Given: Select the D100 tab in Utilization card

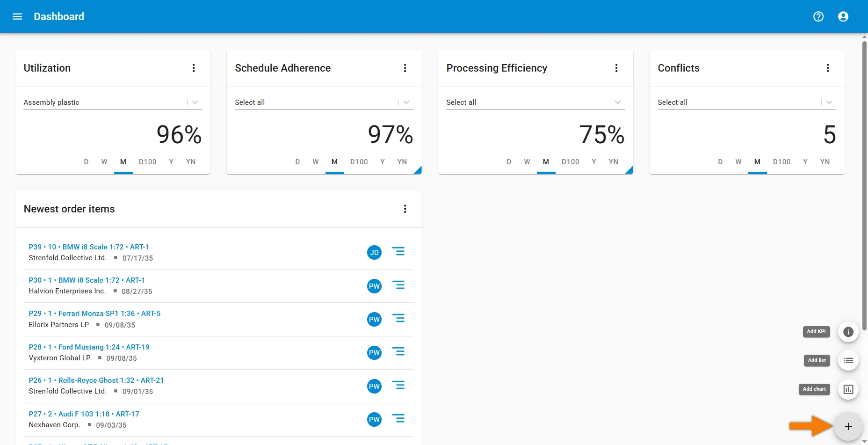Looking at the screenshot, I should tap(148, 162).
